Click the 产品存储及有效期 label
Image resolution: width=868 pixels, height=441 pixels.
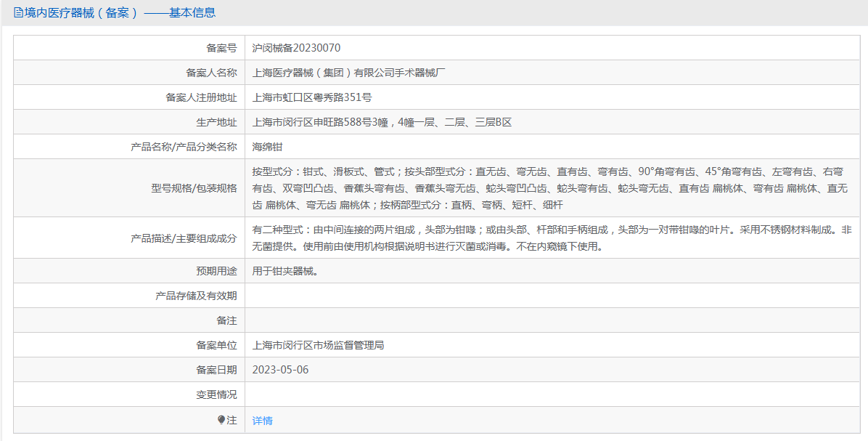[x=196, y=296]
